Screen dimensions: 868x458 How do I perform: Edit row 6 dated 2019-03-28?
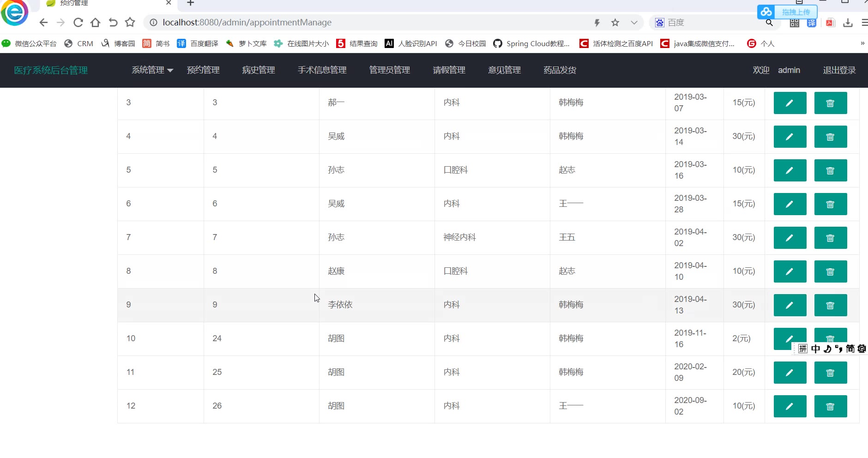790,204
